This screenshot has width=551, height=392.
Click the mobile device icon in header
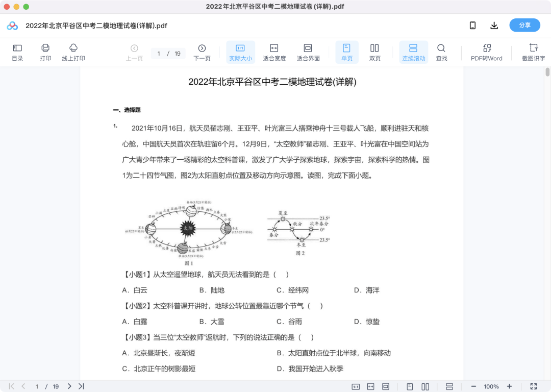click(472, 26)
